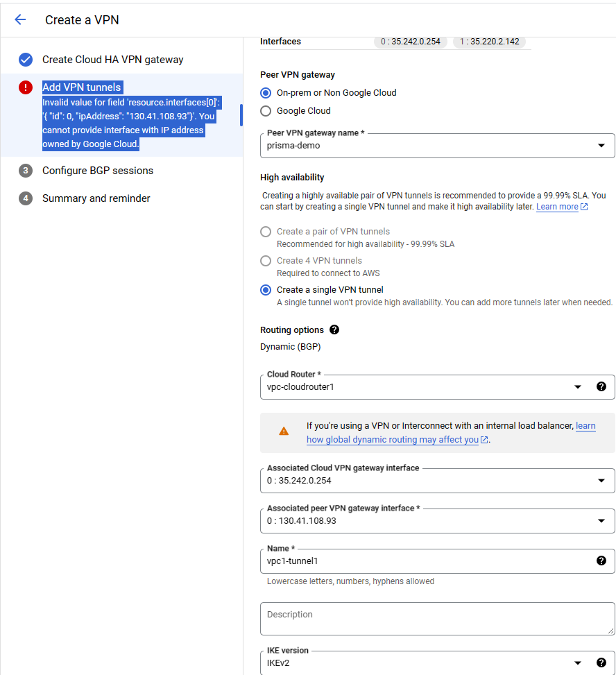Click the Name field help icon
616x675 pixels.
pos(601,561)
